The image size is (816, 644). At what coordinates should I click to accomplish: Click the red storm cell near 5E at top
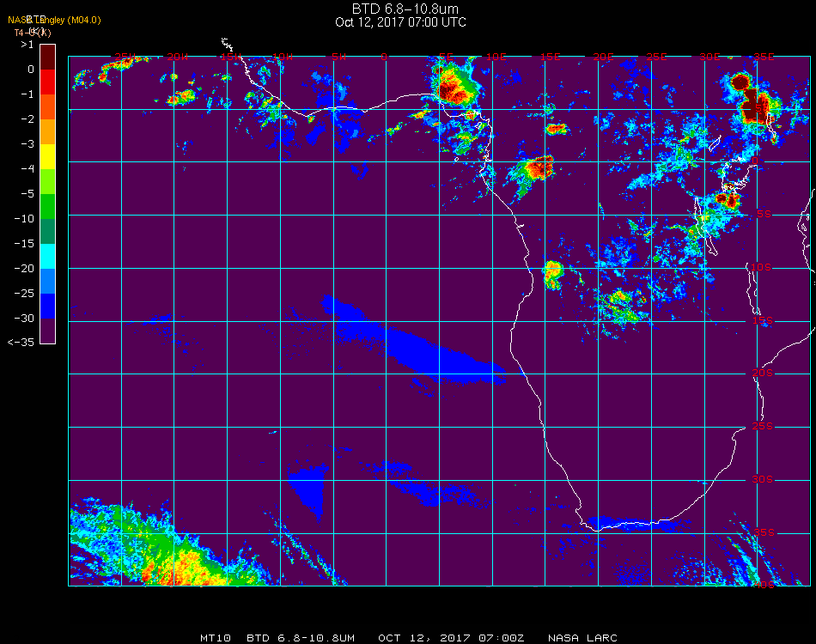click(454, 89)
